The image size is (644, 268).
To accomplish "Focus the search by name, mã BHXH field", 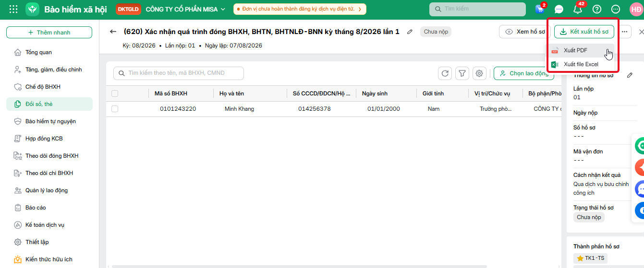I will (x=179, y=73).
